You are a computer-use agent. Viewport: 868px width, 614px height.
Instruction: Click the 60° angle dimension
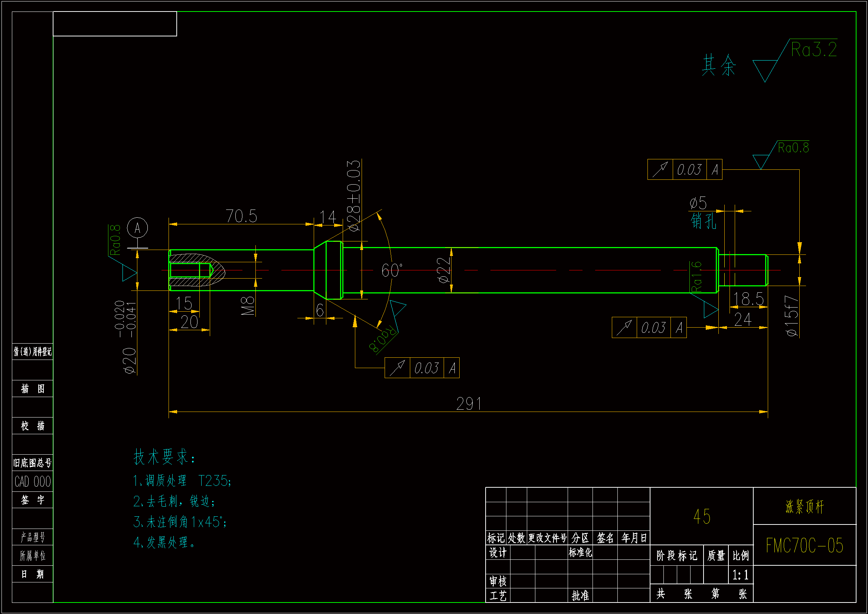coord(392,270)
